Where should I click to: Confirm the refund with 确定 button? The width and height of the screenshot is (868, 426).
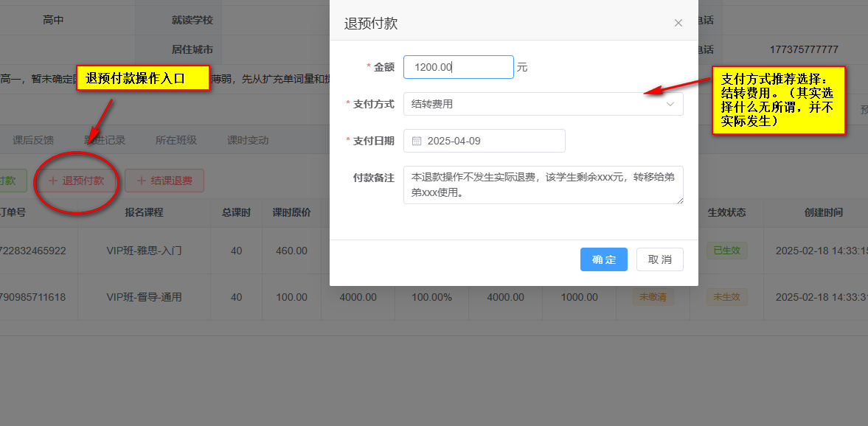coord(603,259)
